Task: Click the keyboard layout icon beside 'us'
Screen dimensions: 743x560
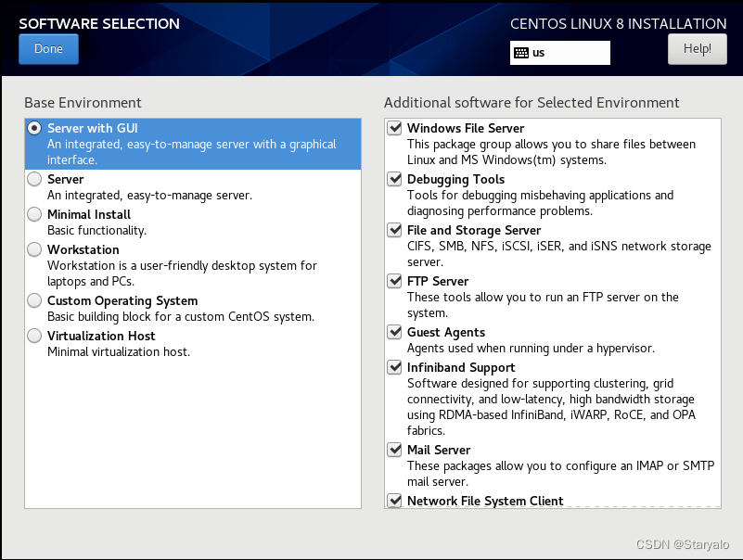Action: click(x=521, y=53)
